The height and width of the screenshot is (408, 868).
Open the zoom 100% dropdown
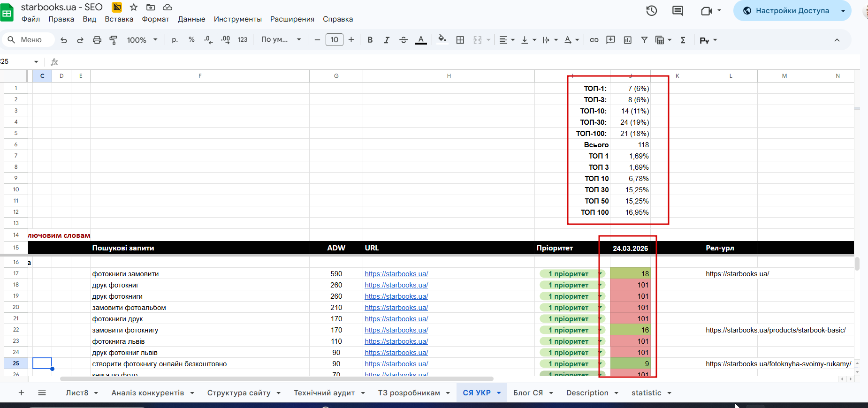pyautogui.click(x=142, y=40)
